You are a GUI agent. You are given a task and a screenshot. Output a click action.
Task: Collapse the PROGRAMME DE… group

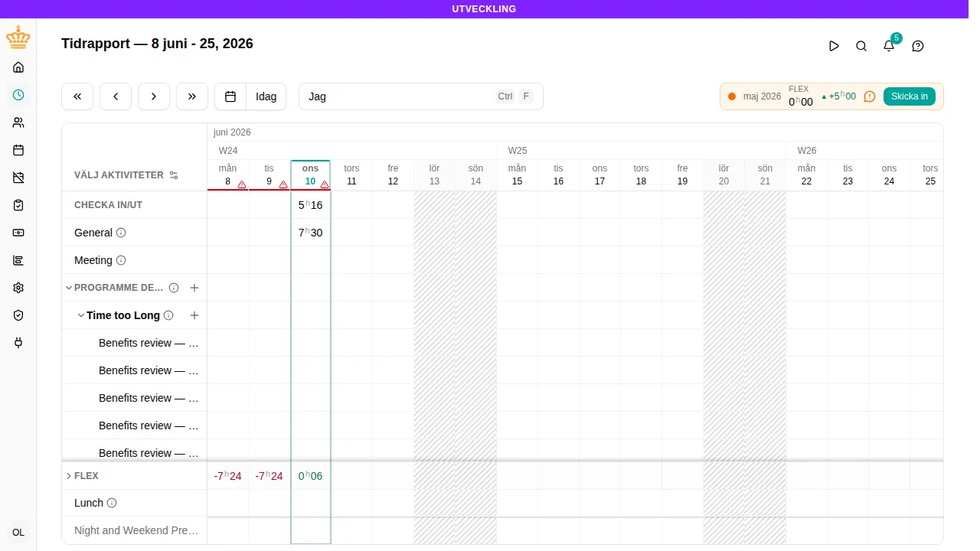[x=69, y=288]
